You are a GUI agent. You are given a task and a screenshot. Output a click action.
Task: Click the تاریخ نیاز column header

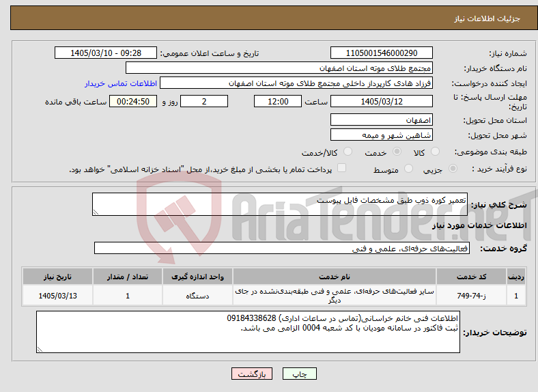(57, 277)
